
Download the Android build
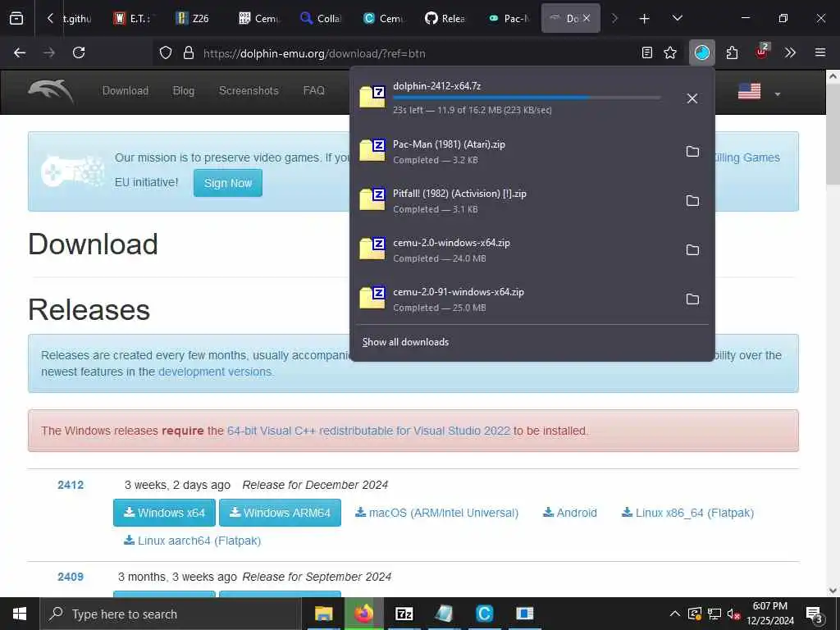coord(570,513)
